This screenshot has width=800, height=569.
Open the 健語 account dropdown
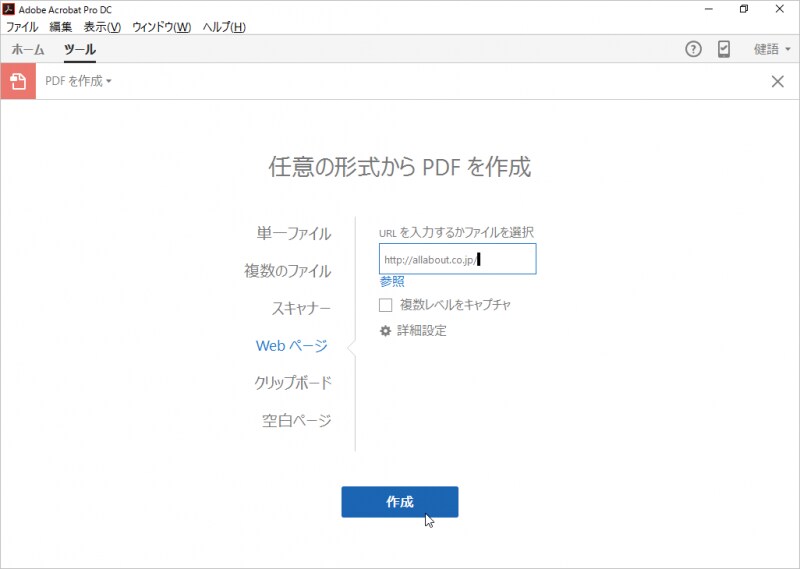772,50
